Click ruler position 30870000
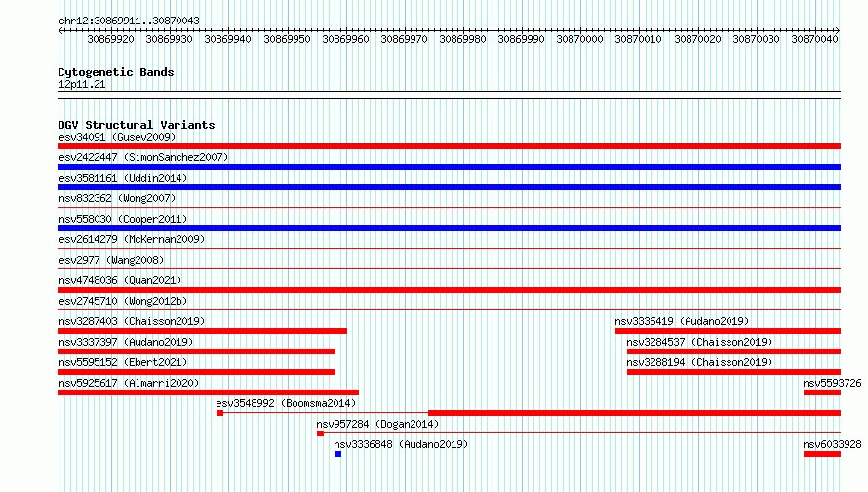868x492 pixels. tap(579, 39)
